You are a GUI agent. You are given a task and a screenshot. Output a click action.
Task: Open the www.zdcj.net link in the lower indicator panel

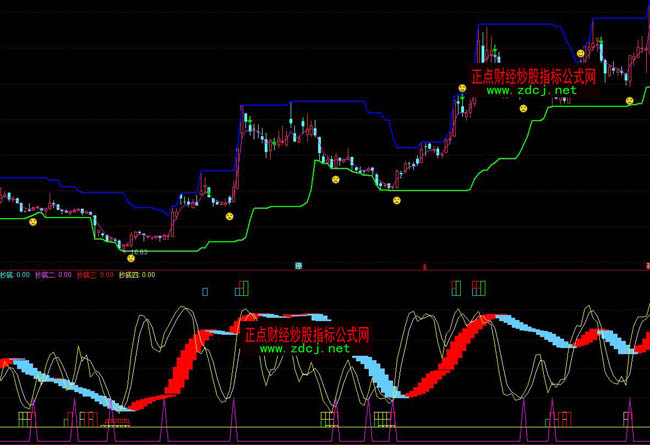(305, 349)
